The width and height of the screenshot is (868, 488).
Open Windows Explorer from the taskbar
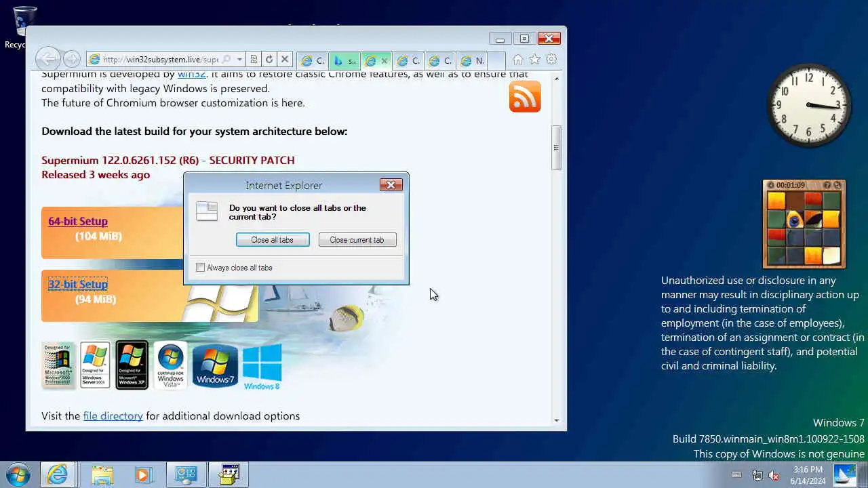point(102,474)
